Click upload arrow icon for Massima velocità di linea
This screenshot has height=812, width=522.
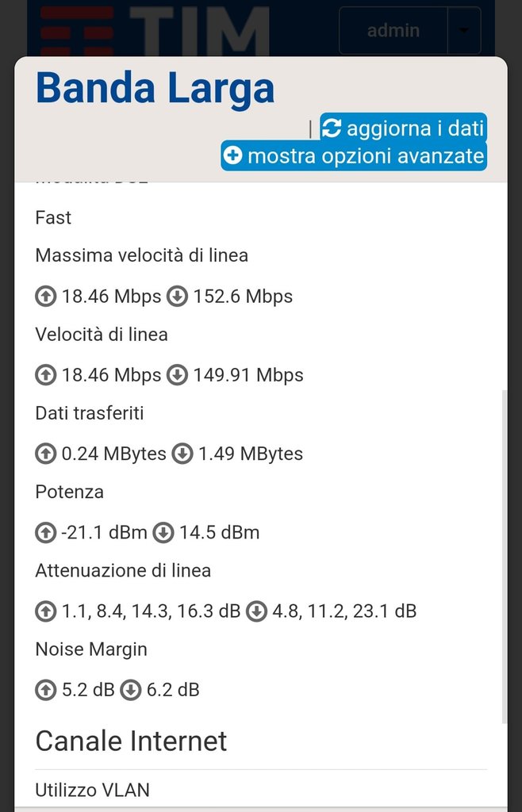(x=46, y=297)
